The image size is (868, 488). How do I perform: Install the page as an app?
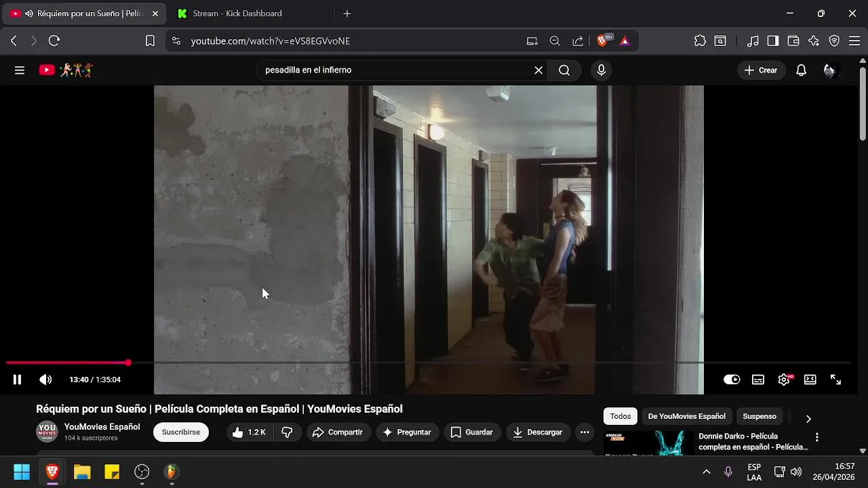[532, 41]
